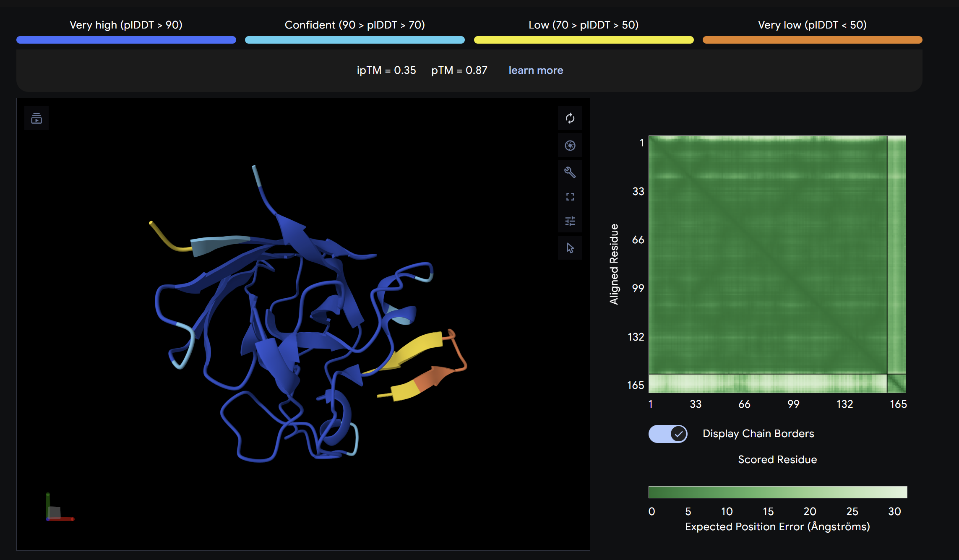Open the screenshot aperture icon
The image size is (959, 560).
[x=570, y=146]
